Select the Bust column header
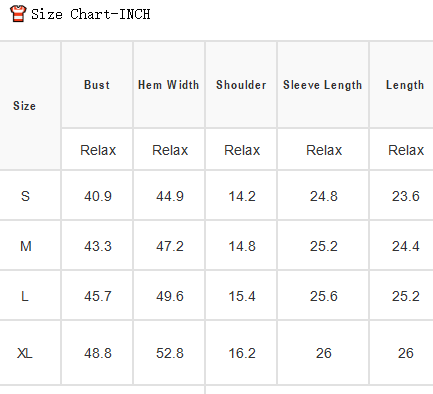433x394 pixels. (x=97, y=85)
